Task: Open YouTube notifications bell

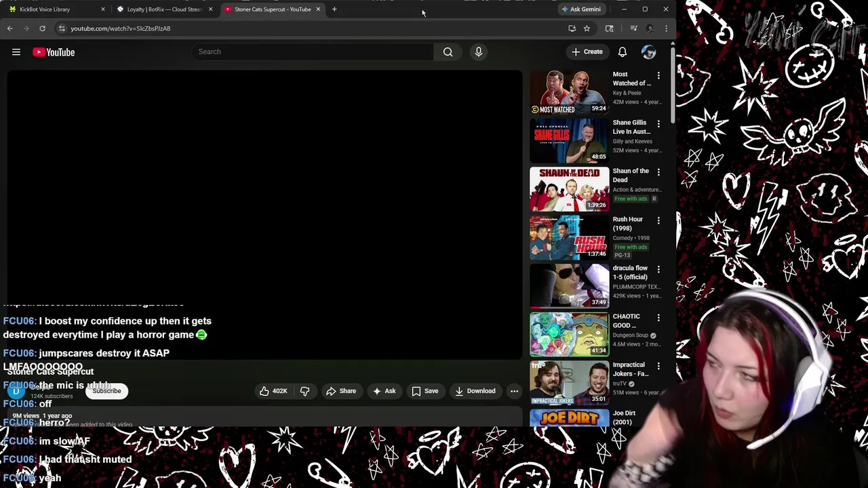Action: point(623,52)
